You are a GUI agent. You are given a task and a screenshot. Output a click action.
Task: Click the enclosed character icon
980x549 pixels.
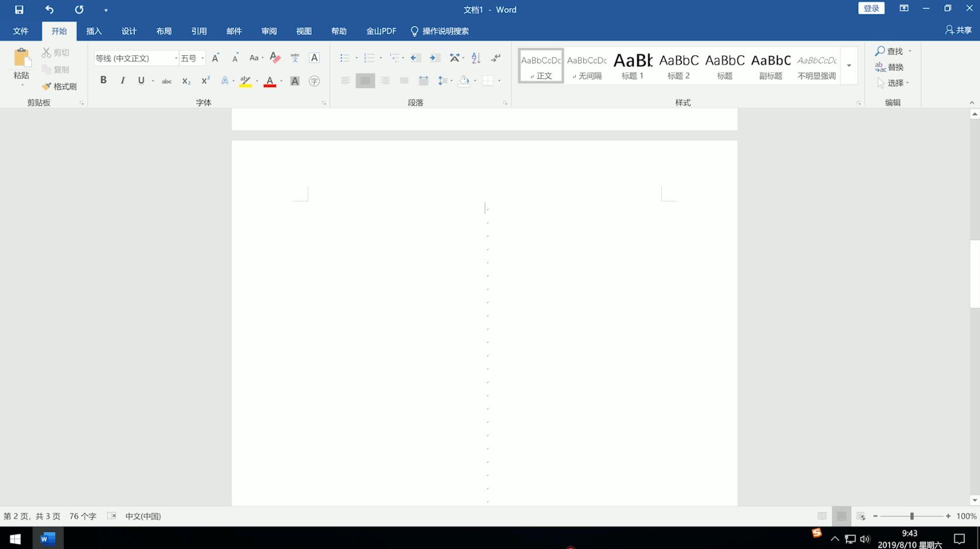coord(314,81)
